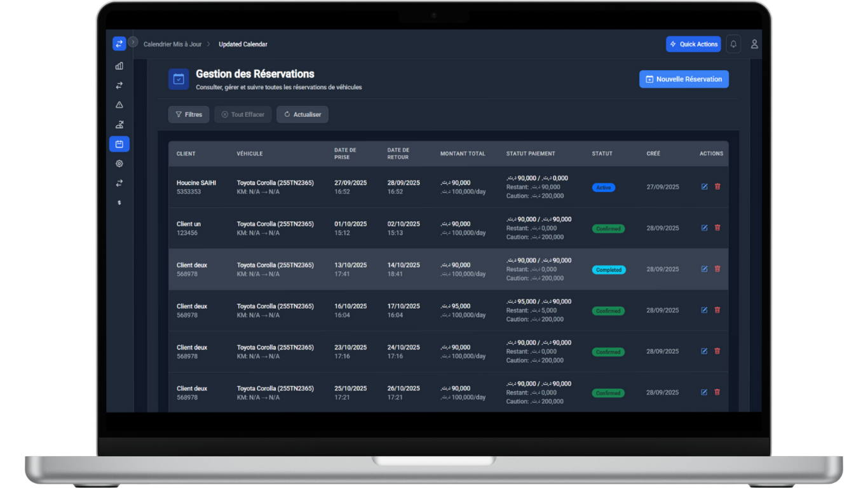Delete the Client un reservation
This screenshot has width=868, height=488.
717,227
